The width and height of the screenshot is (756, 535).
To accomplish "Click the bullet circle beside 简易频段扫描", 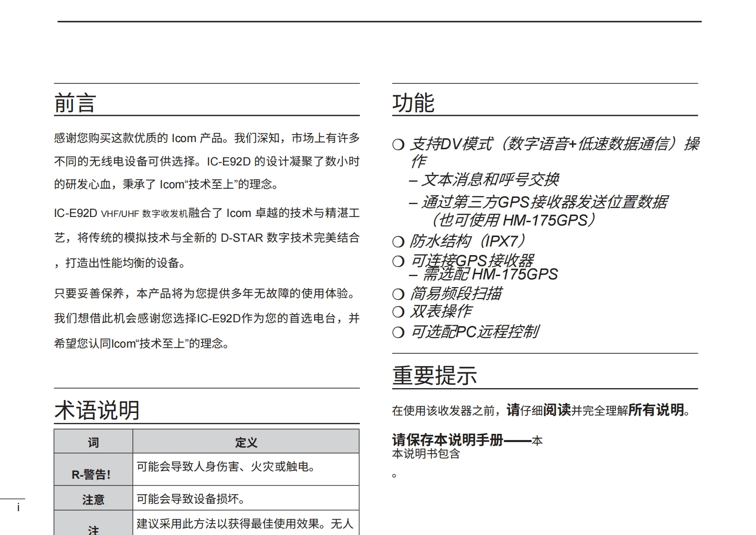I will [x=398, y=294].
